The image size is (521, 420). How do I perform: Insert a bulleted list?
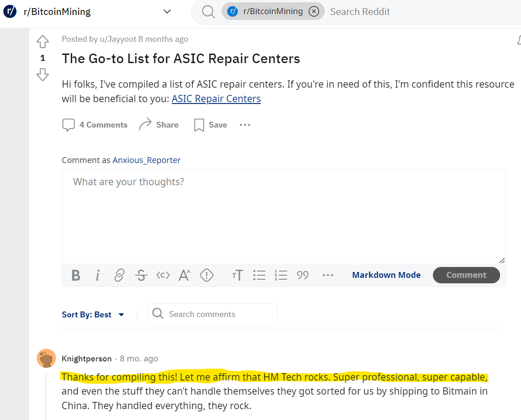pos(259,275)
